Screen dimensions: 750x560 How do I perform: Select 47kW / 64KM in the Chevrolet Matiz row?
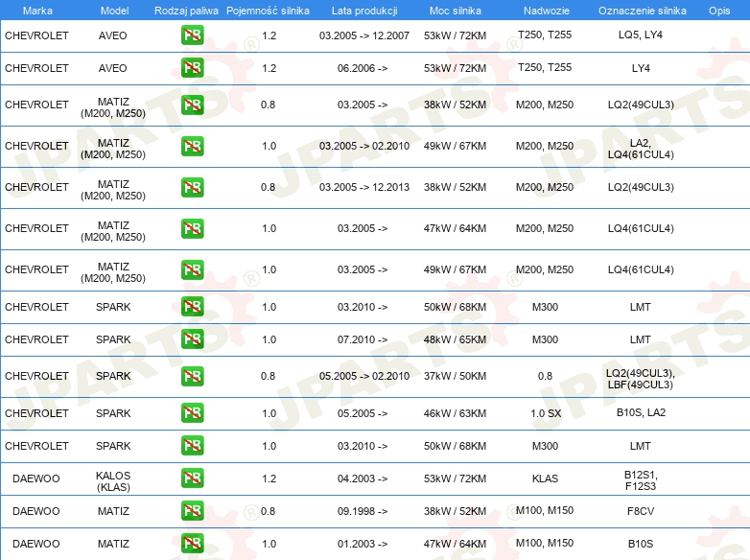pos(455,228)
